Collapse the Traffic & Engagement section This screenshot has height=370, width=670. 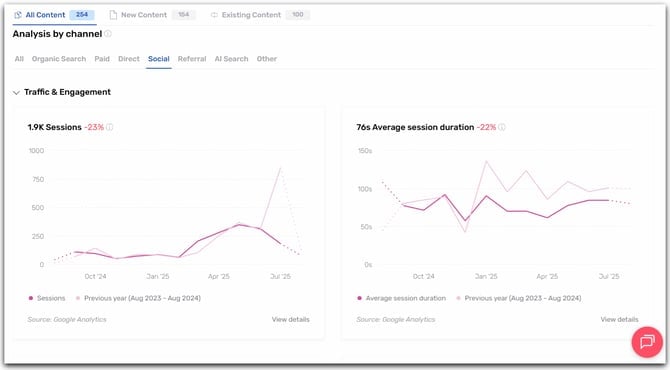(16, 92)
